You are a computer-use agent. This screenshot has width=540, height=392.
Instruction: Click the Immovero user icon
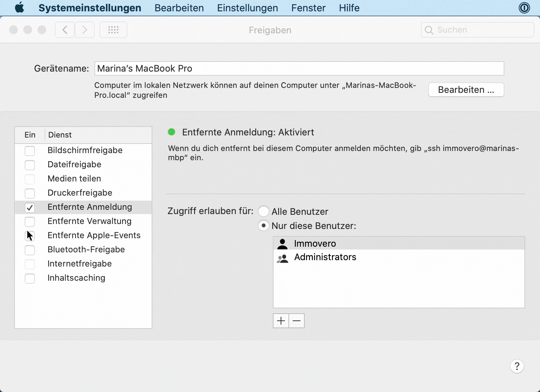pos(282,243)
